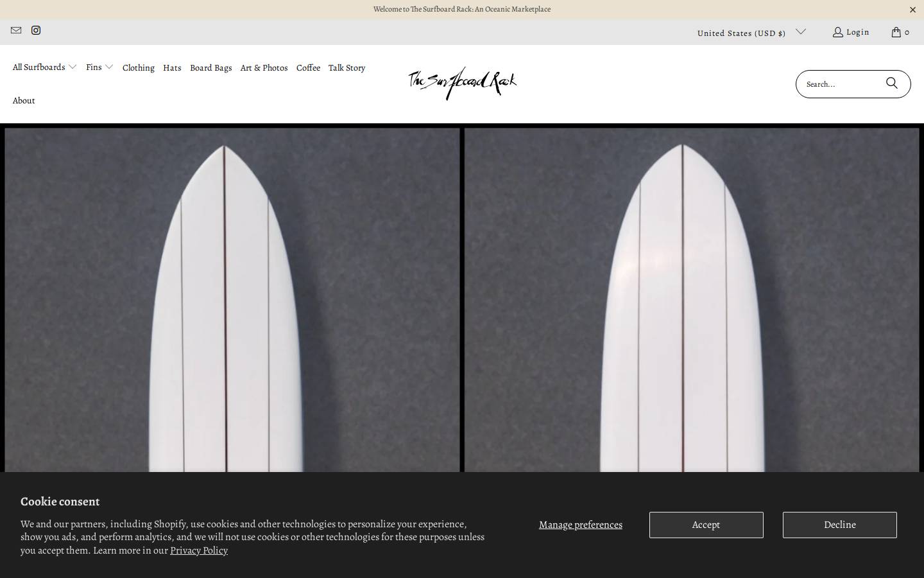Click the welcome announcement text
This screenshot has width=924, height=578.
462,10
